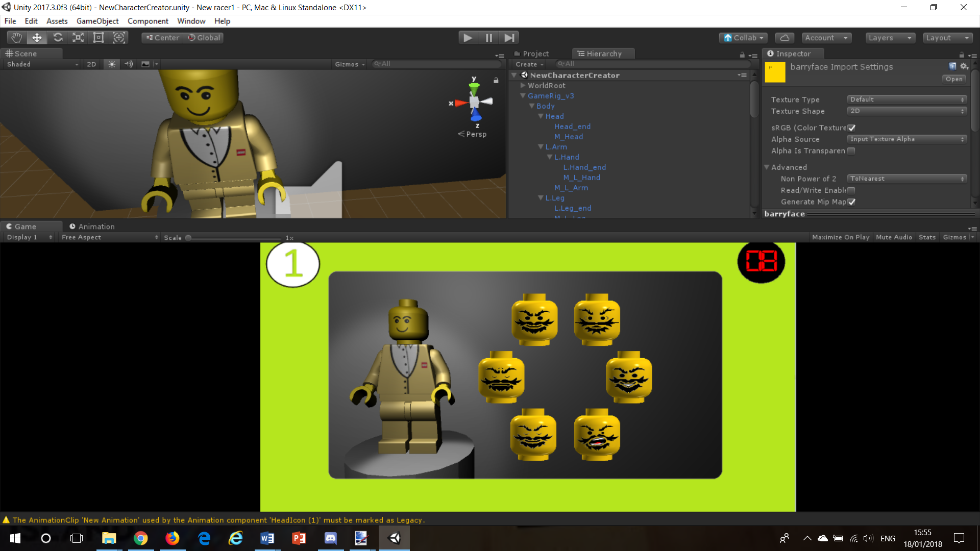The image size is (980, 551).
Task: Open the Layers dropdown
Action: pyautogui.click(x=890, y=38)
